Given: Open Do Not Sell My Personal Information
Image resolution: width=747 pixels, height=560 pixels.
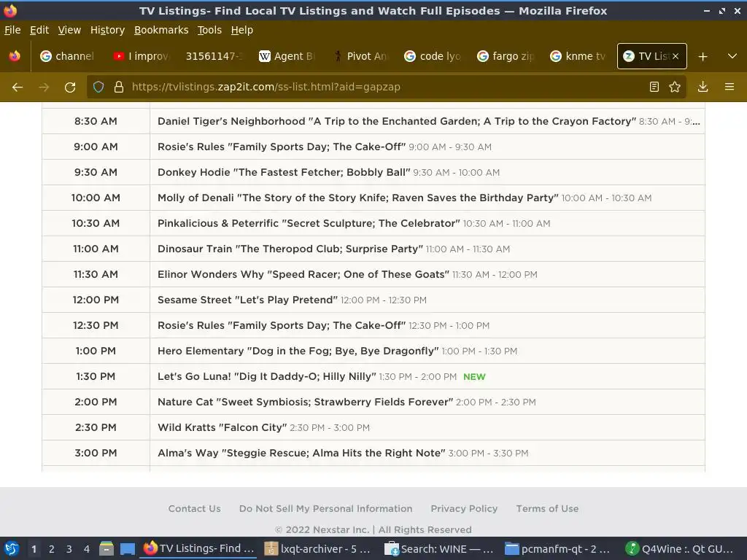Looking at the screenshot, I should pyautogui.click(x=326, y=508).
